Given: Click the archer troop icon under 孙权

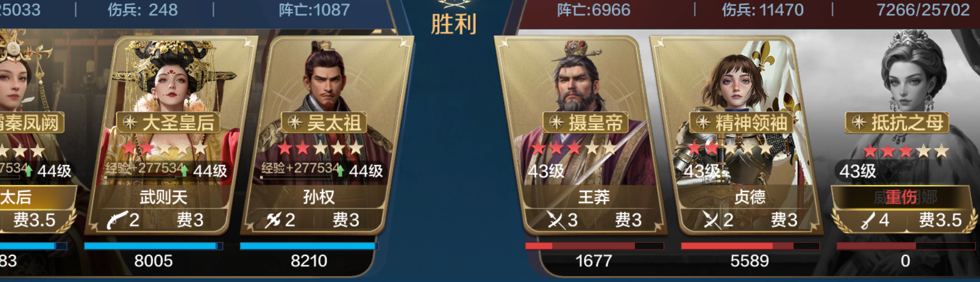Looking at the screenshot, I should [x=273, y=220].
